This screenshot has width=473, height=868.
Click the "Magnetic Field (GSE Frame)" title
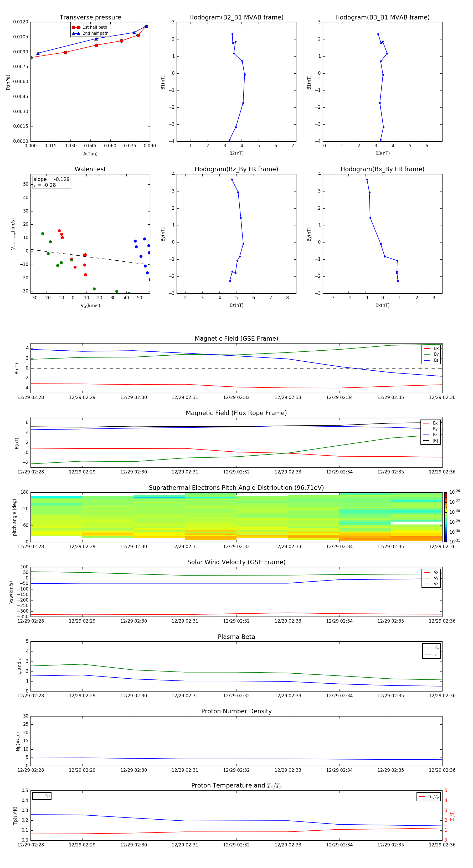point(236,339)
